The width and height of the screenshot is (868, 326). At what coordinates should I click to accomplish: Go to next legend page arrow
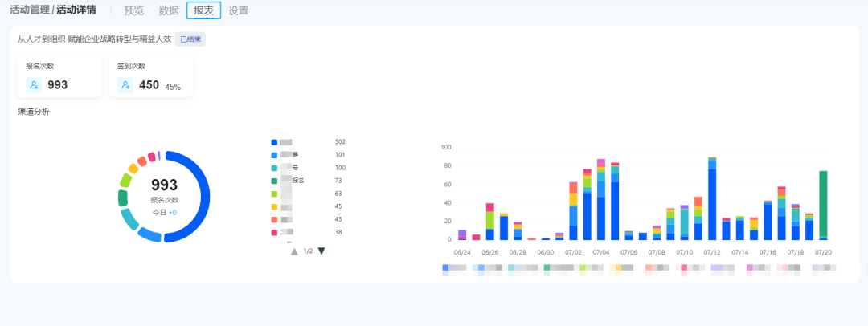click(x=321, y=251)
